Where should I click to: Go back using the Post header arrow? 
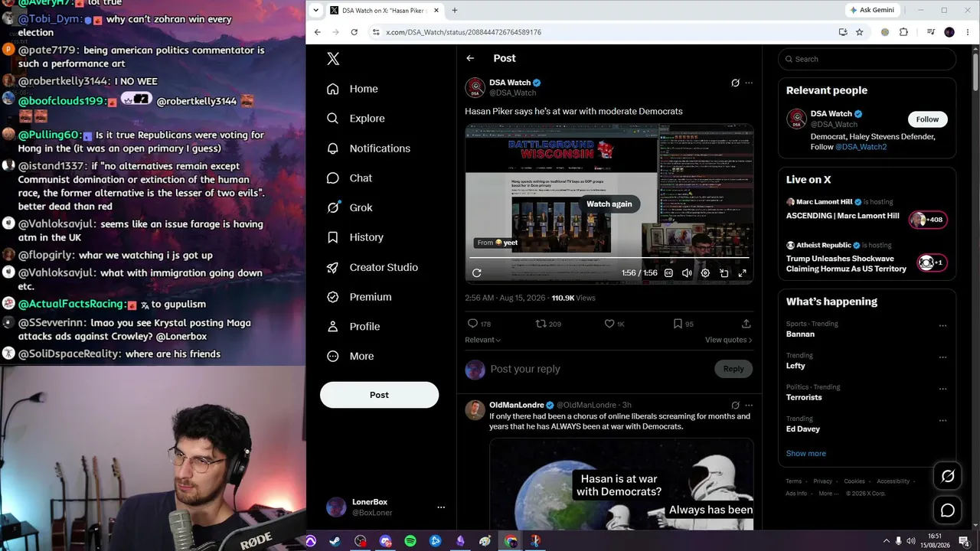point(470,58)
